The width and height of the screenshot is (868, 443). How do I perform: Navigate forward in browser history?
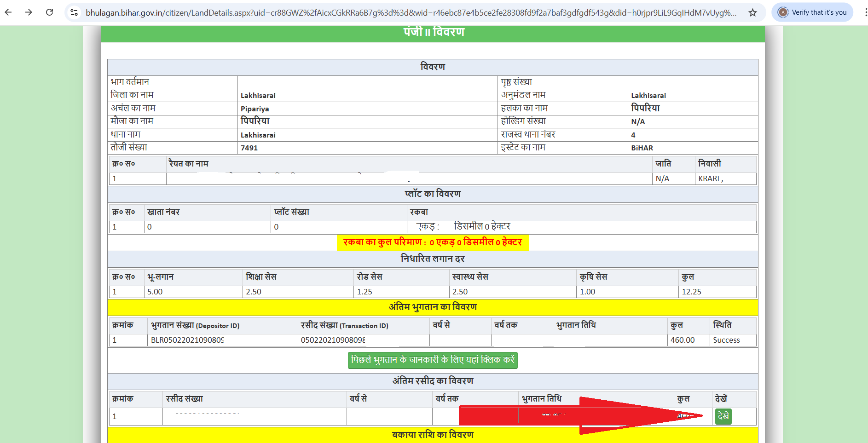click(29, 12)
